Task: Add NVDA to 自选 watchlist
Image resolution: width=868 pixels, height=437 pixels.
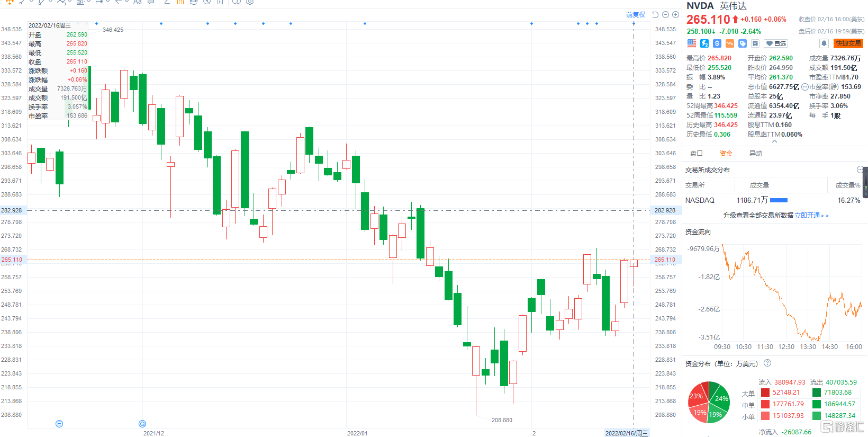Action: (776, 43)
